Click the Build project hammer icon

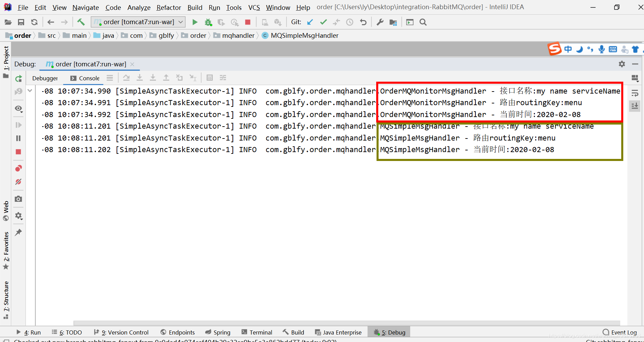[x=81, y=22]
